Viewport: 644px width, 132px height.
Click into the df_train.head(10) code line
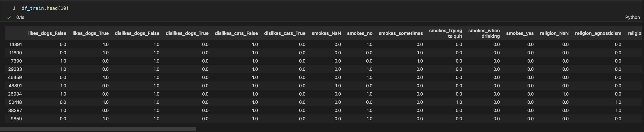coord(45,8)
